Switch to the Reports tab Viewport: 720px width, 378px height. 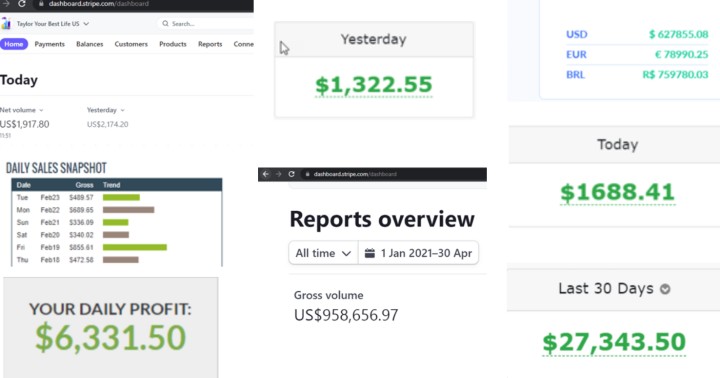[x=210, y=44]
